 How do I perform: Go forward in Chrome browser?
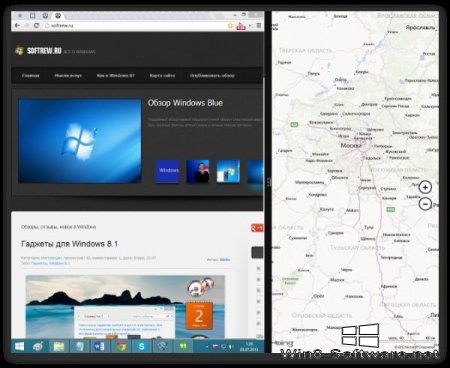[27, 25]
